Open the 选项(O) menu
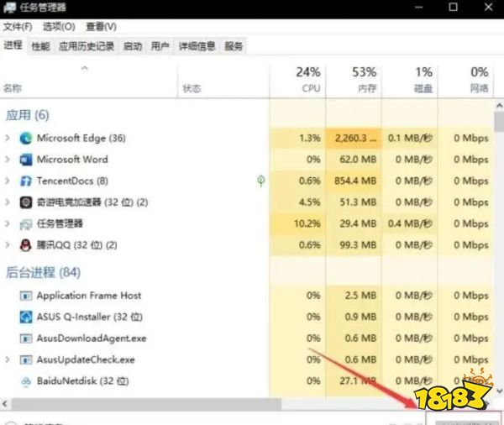The image size is (504, 425). tap(59, 27)
